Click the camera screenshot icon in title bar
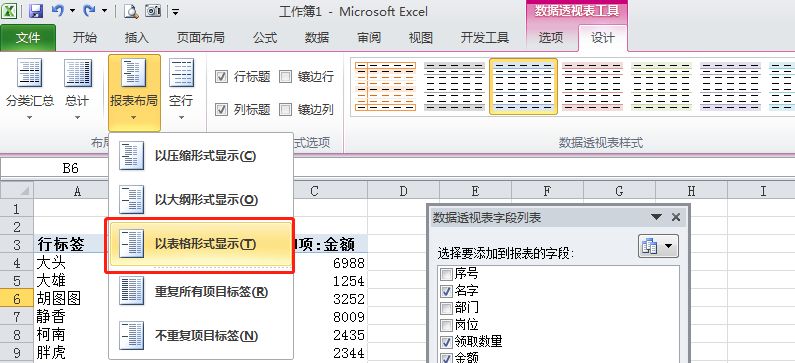Image resolution: width=795 pixels, height=363 pixels. pos(153,11)
